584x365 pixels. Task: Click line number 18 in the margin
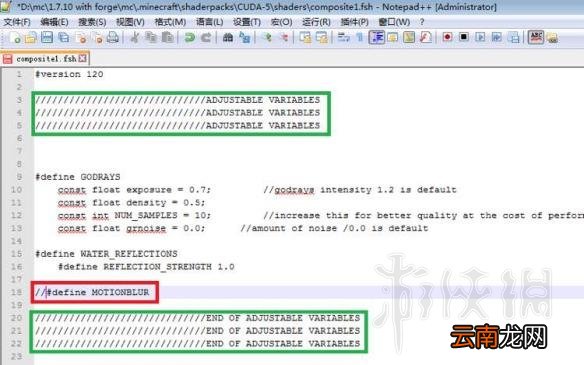[16, 292]
